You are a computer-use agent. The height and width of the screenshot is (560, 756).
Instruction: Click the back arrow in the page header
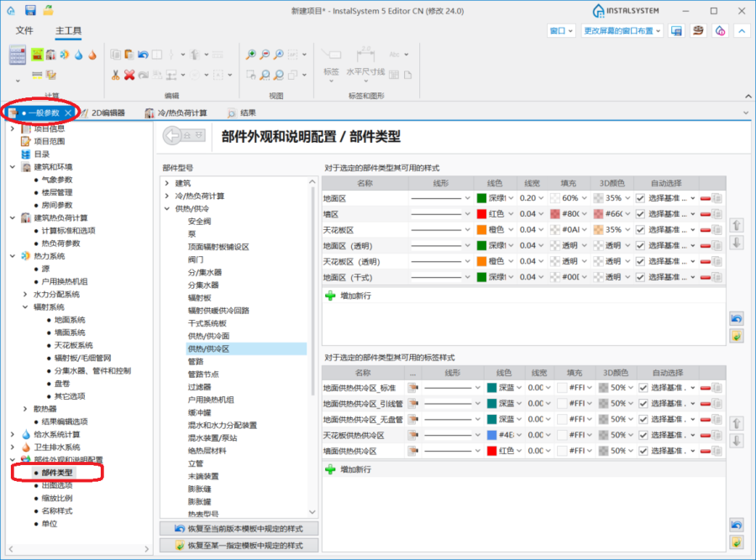[172, 135]
